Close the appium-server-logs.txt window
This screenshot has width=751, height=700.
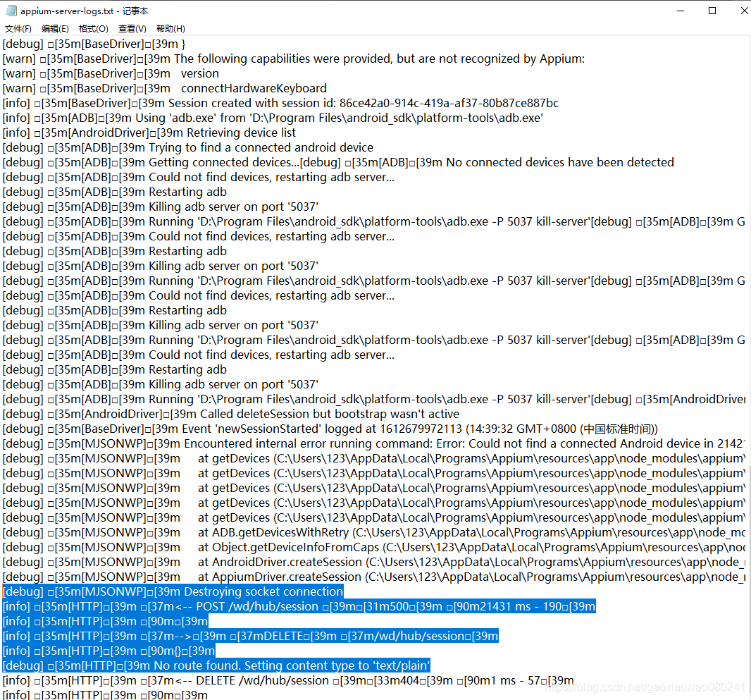[x=743, y=10]
